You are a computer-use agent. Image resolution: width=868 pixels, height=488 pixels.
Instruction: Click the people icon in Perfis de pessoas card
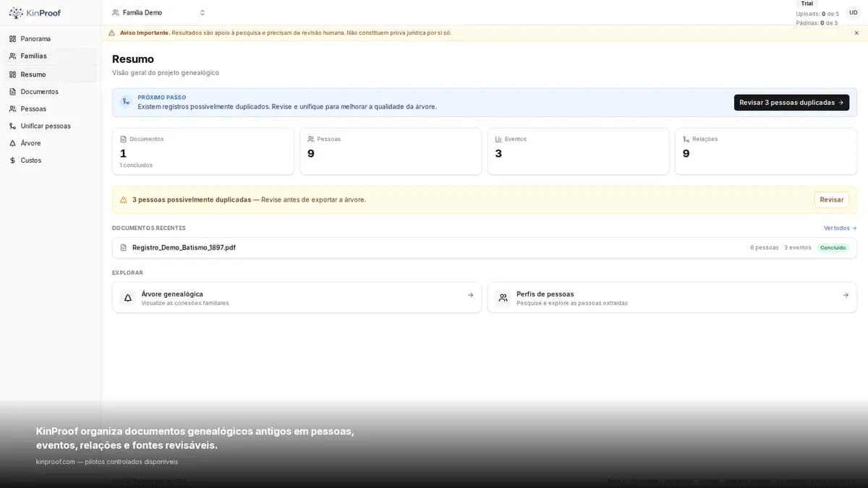point(503,297)
